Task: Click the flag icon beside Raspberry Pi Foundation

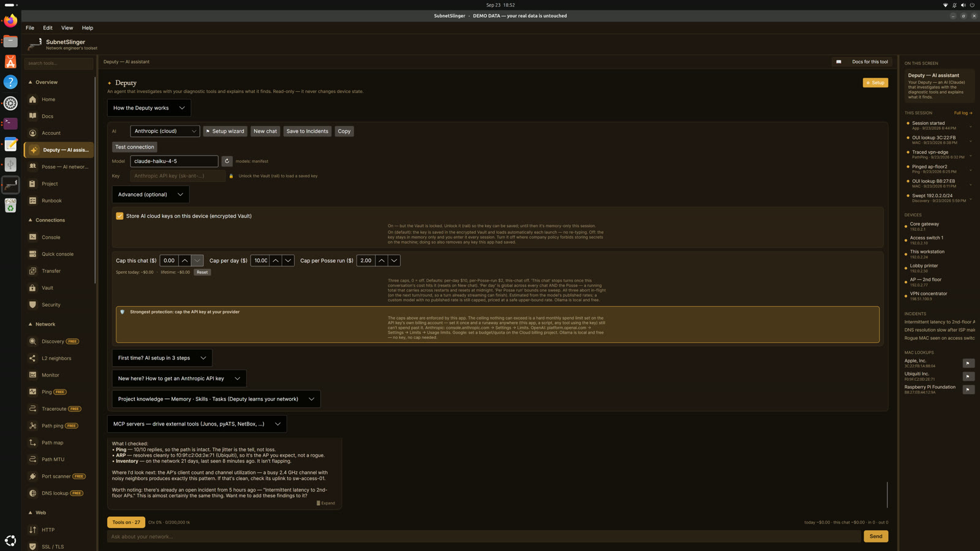Action: tap(968, 389)
